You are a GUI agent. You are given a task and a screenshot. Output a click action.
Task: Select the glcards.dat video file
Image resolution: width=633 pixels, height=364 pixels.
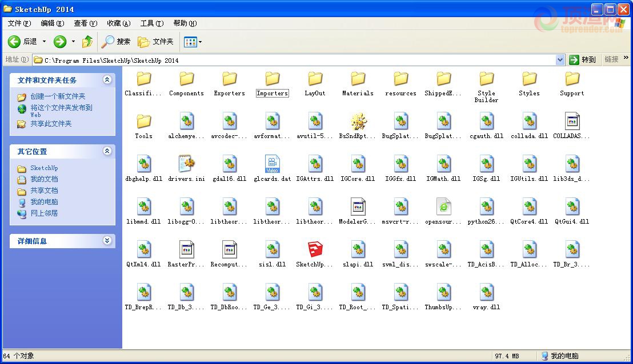(x=273, y=168)
